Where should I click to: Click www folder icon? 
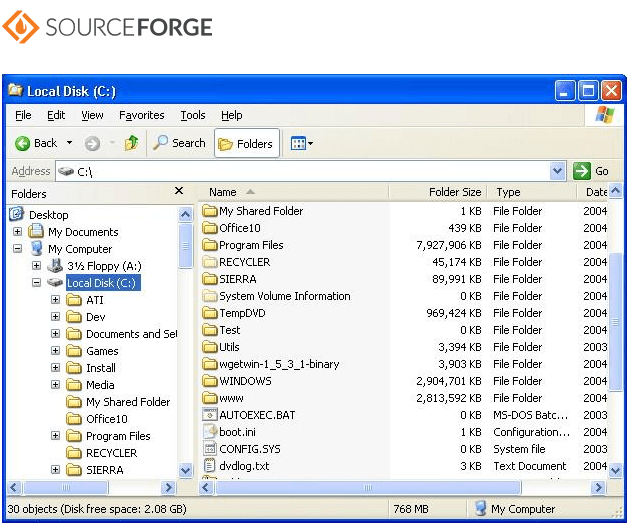(x=210, y=398)
